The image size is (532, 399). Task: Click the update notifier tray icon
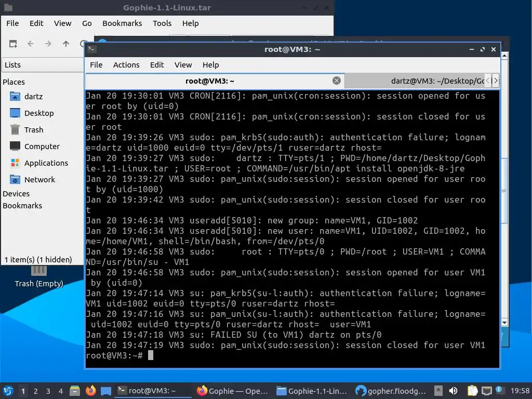[499, 390]
